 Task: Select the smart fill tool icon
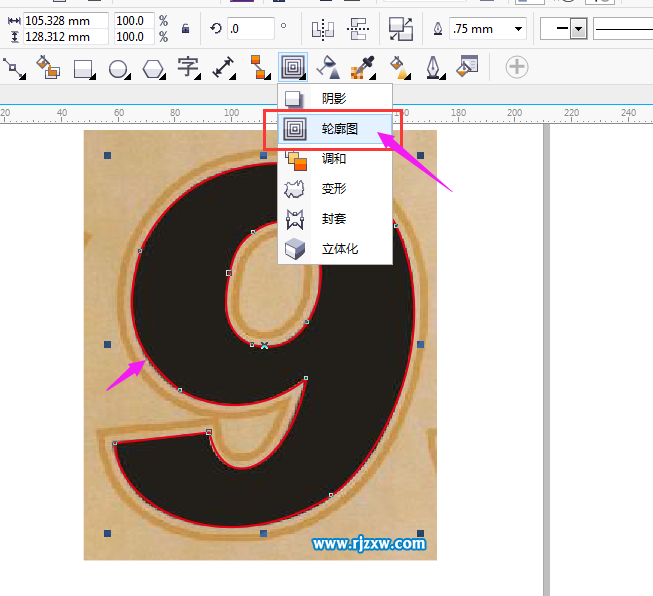(x=48, y=67)
